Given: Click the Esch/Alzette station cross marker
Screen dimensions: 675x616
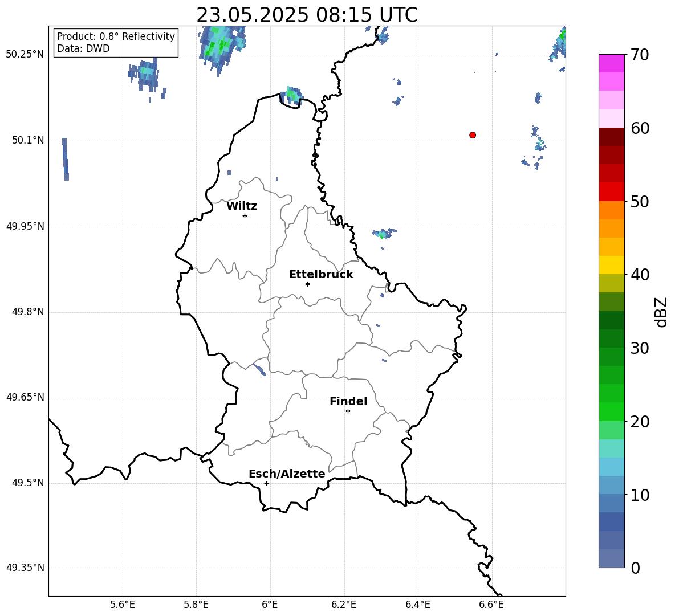Looking at the screenshot, I should click(x=266, y=483).
